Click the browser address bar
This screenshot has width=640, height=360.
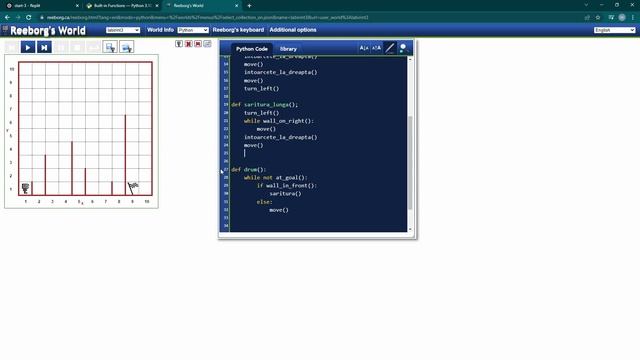coord(310,18)
